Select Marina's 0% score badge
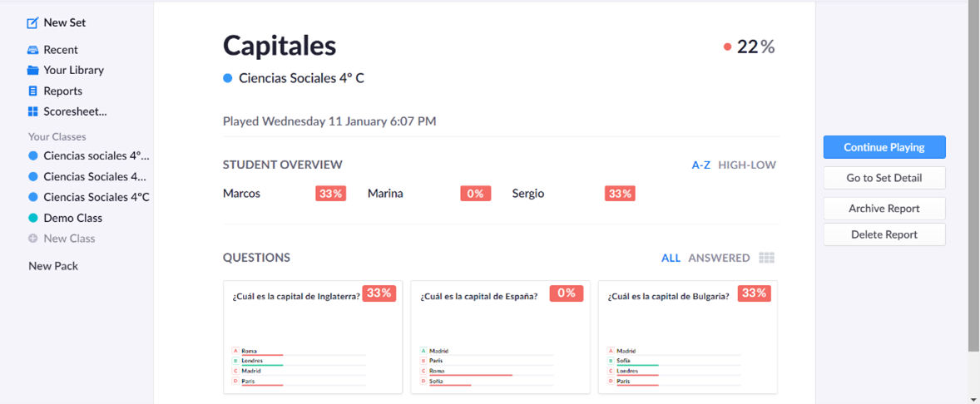Image resolution: width=980 pixels, height=404 pixels. pyautogui.click(x=476, y=194)
